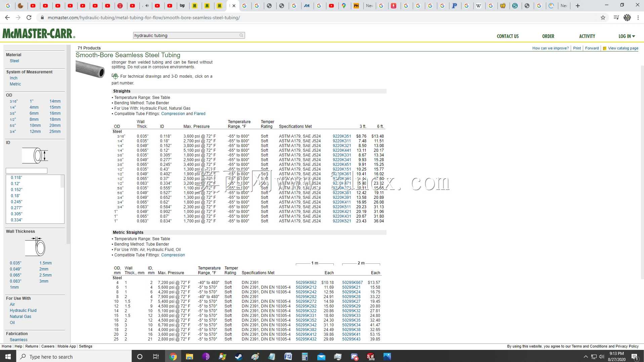
Task: Filter OD by 14mm
Action: [55, 101]
